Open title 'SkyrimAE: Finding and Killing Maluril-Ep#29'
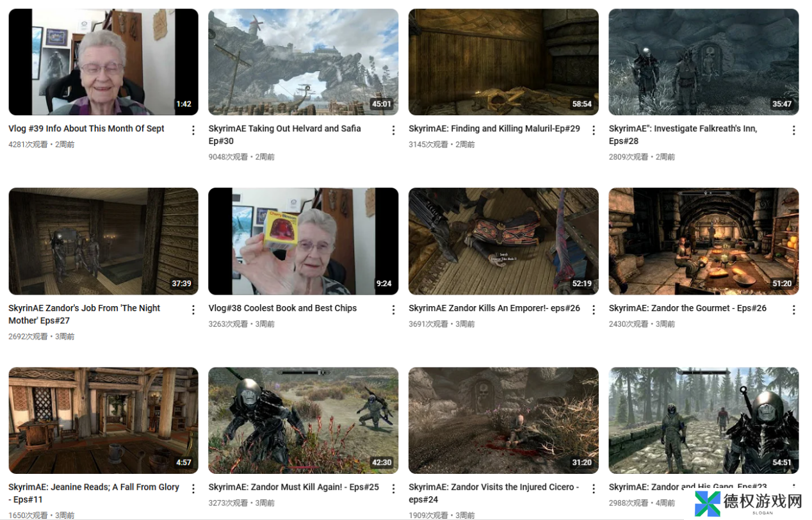Viewport: 812px width, 520px height. 494,129
